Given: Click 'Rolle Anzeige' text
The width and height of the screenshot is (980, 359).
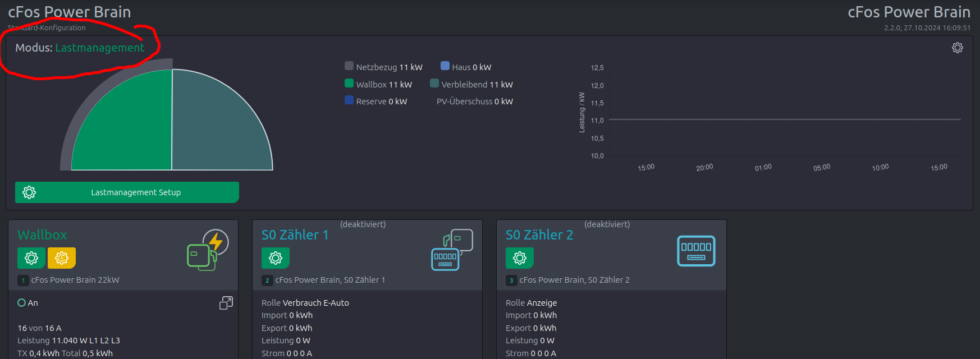Looking at the screenshot, I should click(532, 303).
